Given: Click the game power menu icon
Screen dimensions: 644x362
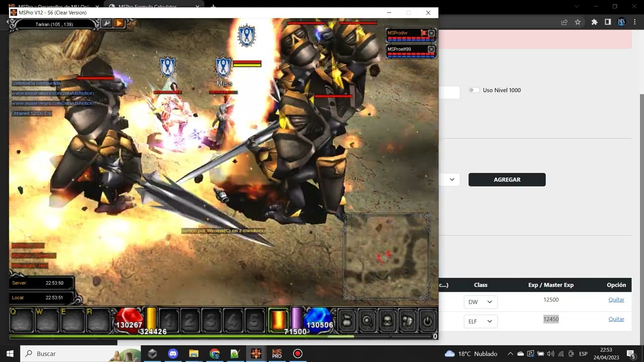Looking at the screenshot, I should [428, 320].
